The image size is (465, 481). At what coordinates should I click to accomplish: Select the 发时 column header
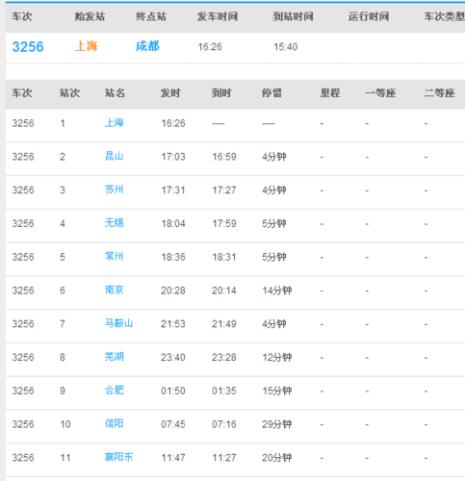tap(171, 93)
